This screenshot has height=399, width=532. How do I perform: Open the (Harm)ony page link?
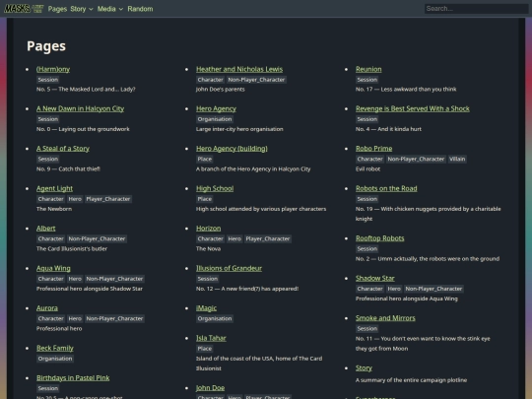(53, 69)
